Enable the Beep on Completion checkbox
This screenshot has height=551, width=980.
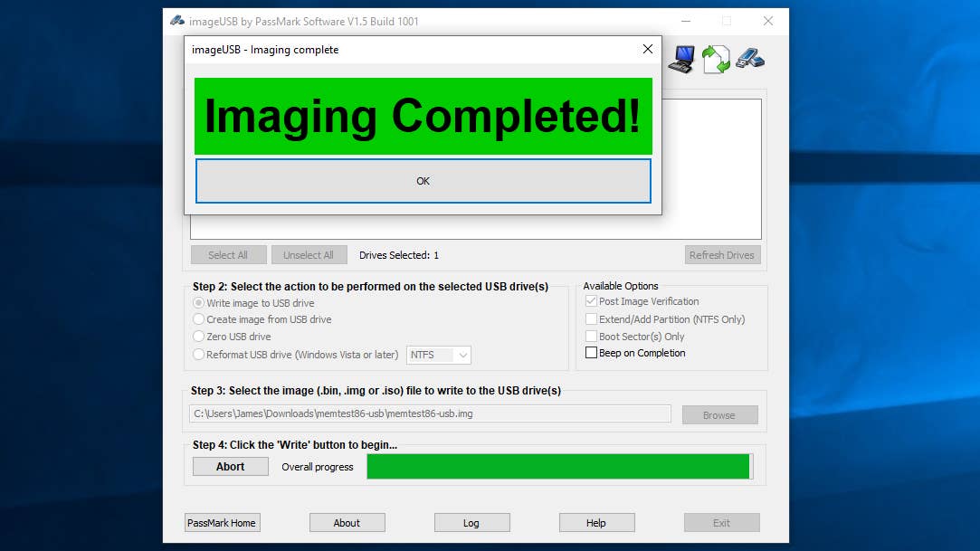(x=593, y=353)
